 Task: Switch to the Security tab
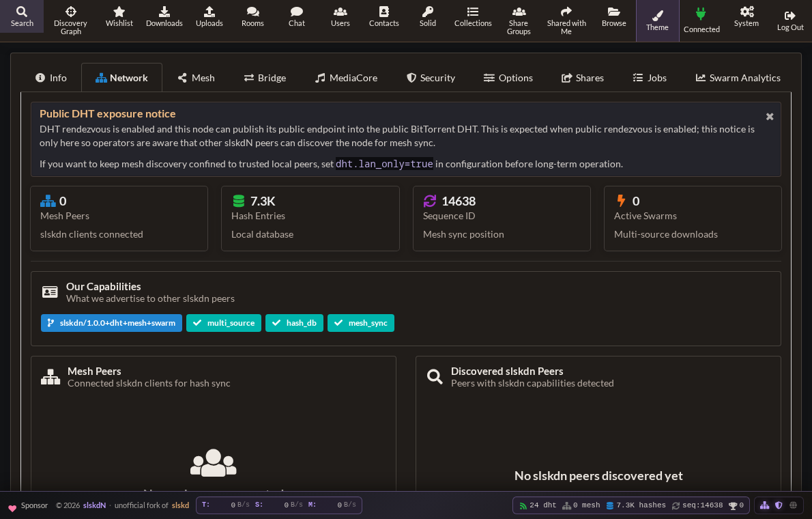431,78
